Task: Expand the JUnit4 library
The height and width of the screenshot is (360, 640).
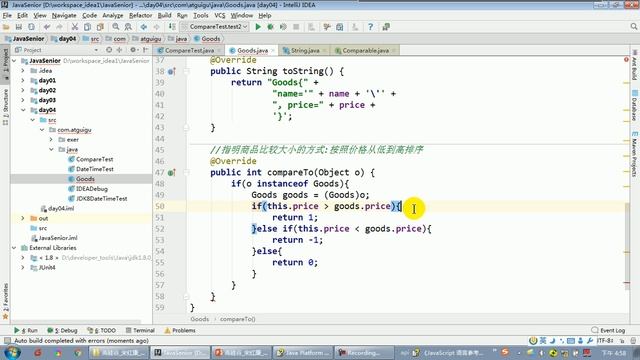Action: pos(23,268)
